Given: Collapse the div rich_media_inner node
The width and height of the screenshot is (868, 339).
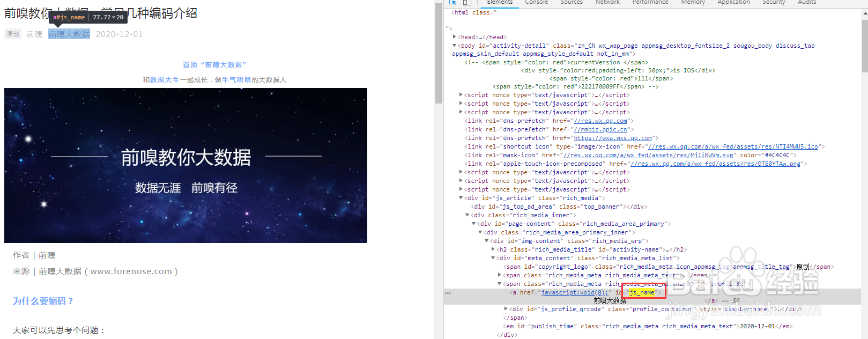Looking at the screenshot, I should point(467,215).
